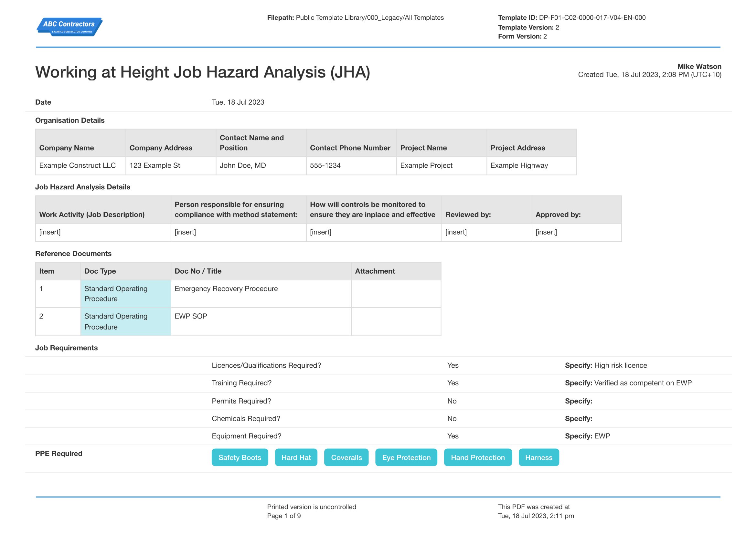Click the Form Version: 2 line
Image resolution: width=756 pixels, height=534 pixels.
[x=522, y=37]
